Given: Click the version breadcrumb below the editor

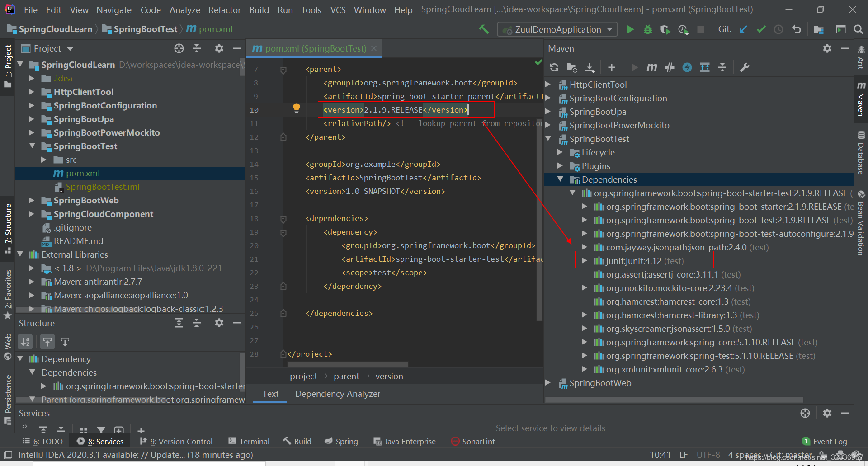Looking at the screenshot, I should 389,376.
